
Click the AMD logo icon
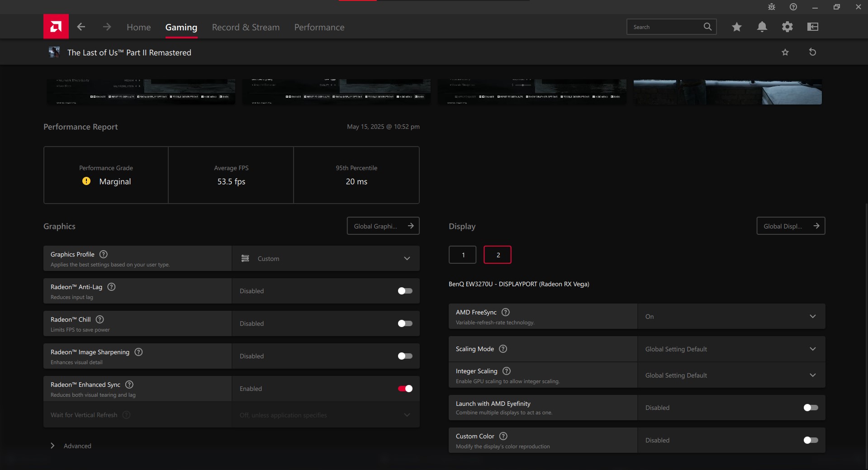[56, 26]
